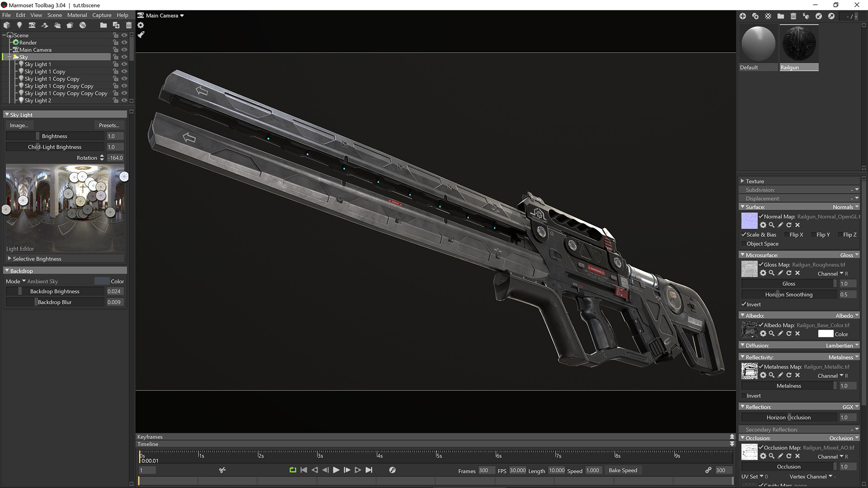The image size is (868, 488).
Task: Create a new material with plus icon
Action: (x=743, y=16)
